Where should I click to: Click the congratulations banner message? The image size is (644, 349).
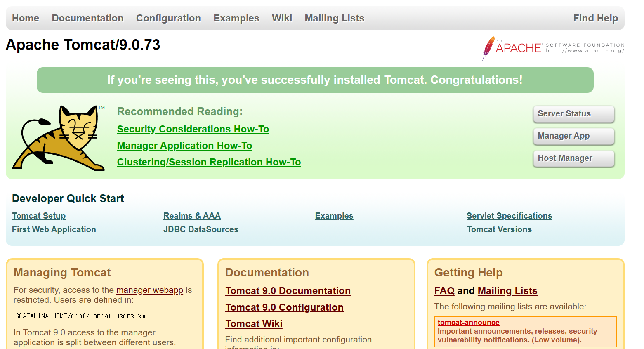(x=315, y=80)
